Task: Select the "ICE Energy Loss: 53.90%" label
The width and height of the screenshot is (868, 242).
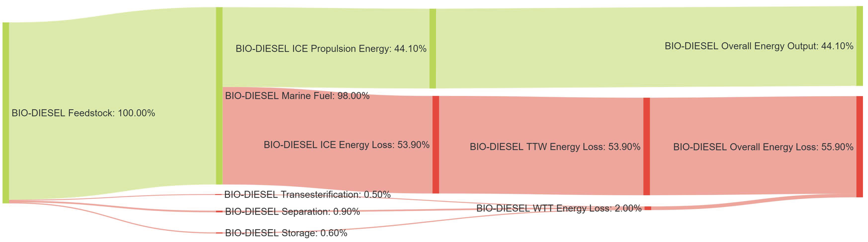Action: 346,145
